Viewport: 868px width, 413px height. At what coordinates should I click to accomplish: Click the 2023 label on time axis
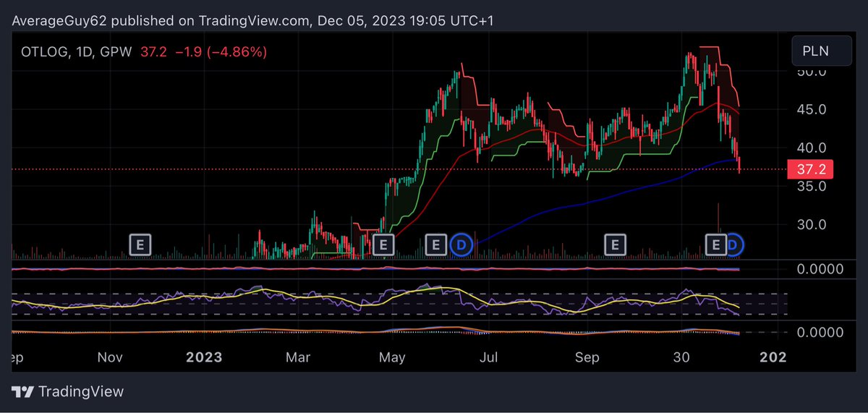[x=203, y=357]
